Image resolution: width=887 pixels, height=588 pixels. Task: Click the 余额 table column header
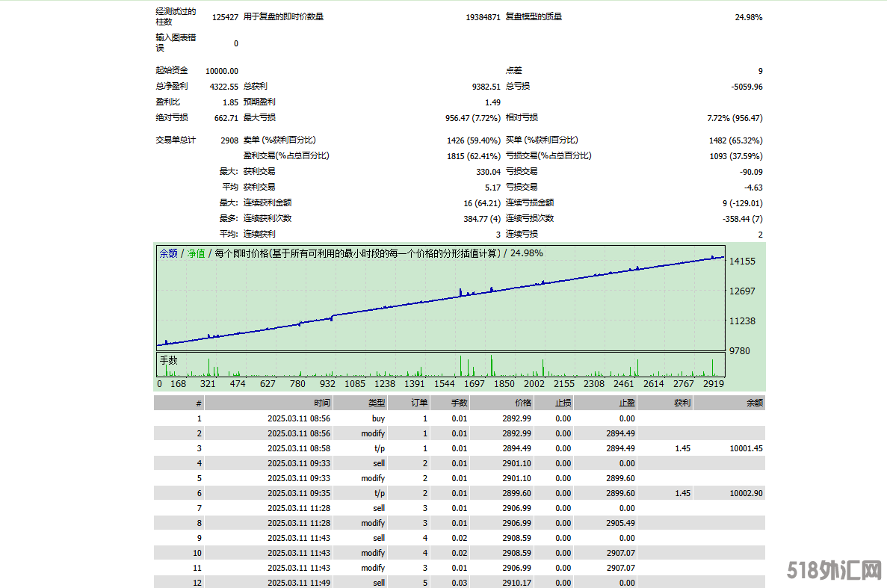pos(754,403)
